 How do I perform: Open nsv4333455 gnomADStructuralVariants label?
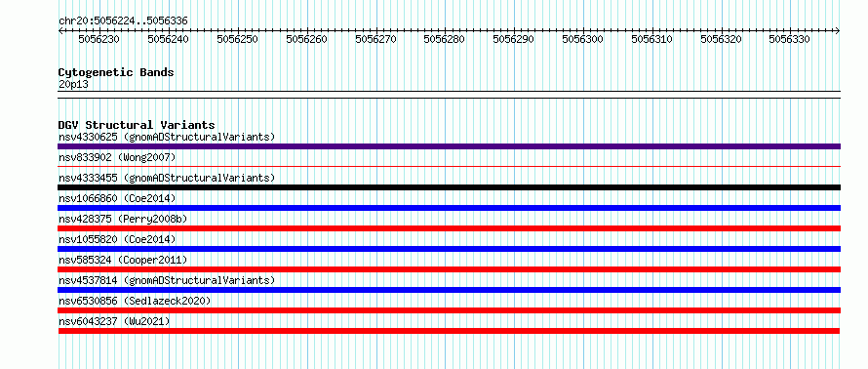tap(167, 178)
